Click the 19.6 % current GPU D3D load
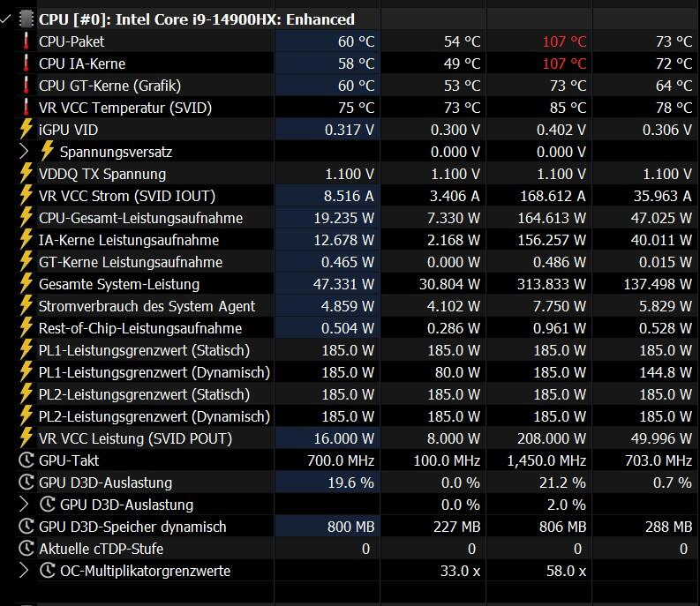This screenshot has width=700, height=606. 351,483
